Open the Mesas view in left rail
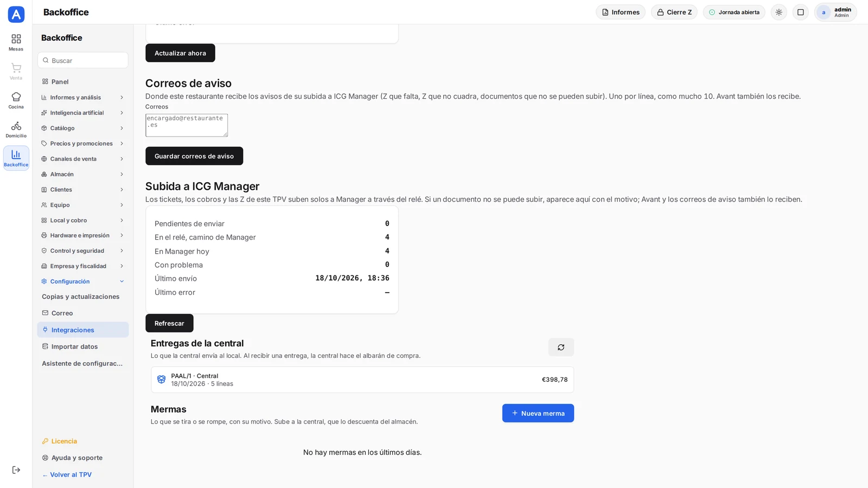Screen dimensions: 868x488 tap(16, 43)
